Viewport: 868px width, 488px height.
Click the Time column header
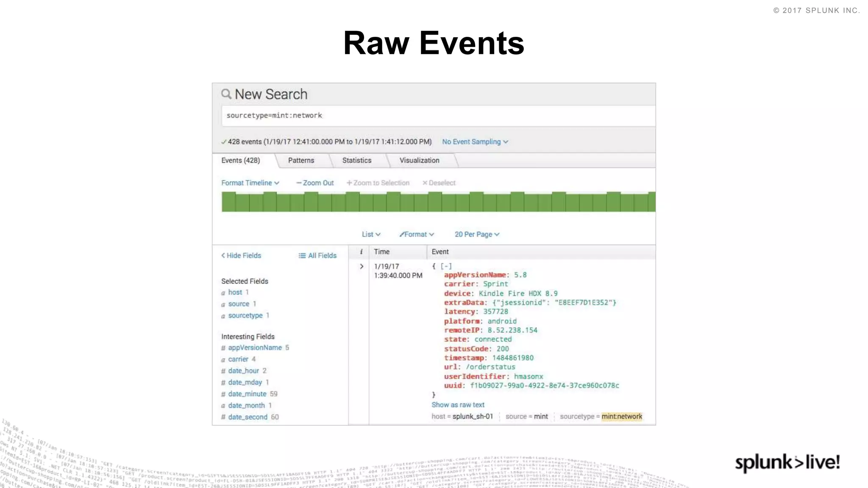(381, 252)
